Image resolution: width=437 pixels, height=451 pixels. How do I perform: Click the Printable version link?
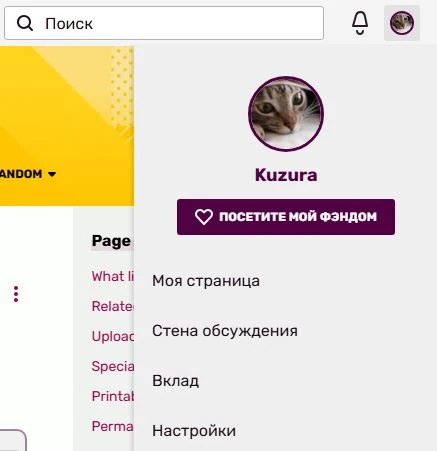point(113,396)
